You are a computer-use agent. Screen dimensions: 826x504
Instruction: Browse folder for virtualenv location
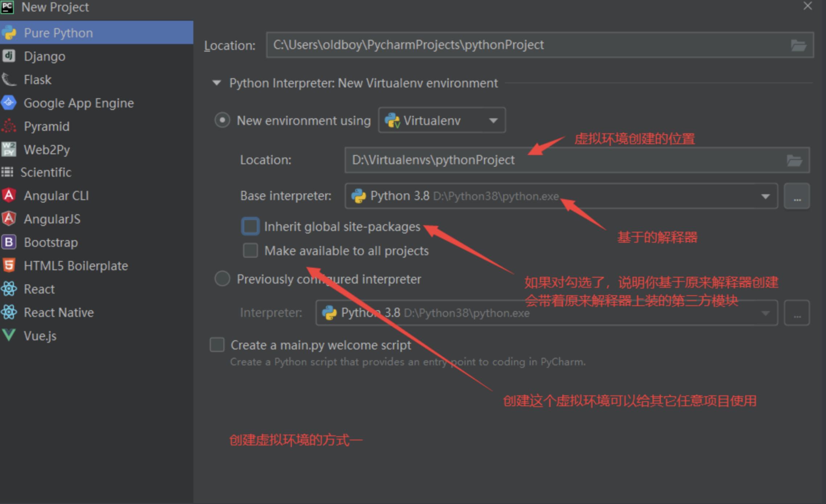(794, 160)
